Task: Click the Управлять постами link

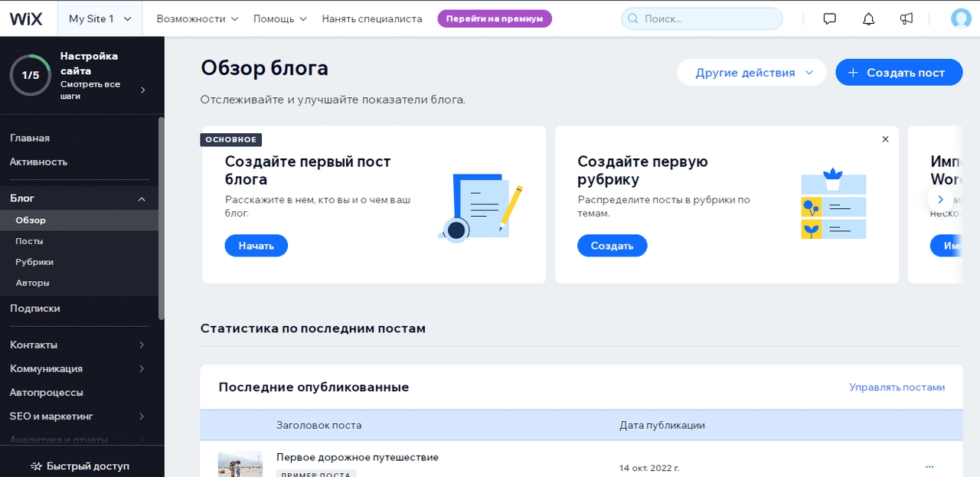Action: (x=897, y=387)
